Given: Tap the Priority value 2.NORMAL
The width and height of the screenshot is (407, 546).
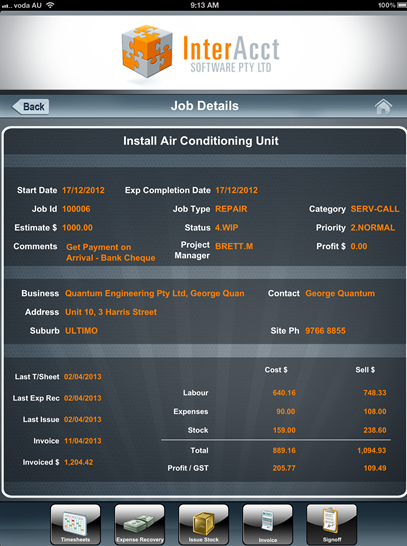Looking at the screenshot, I should coord(373,228).
